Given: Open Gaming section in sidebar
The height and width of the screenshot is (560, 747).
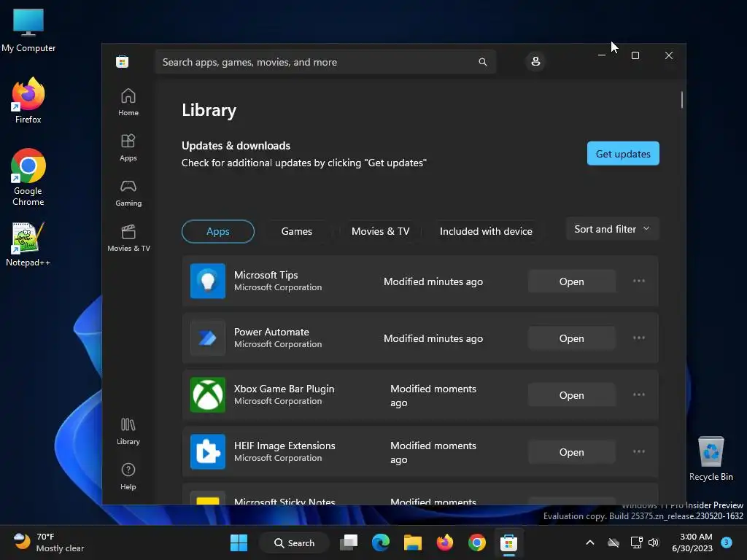Looking at the screenshot, I should click(128, 192).
